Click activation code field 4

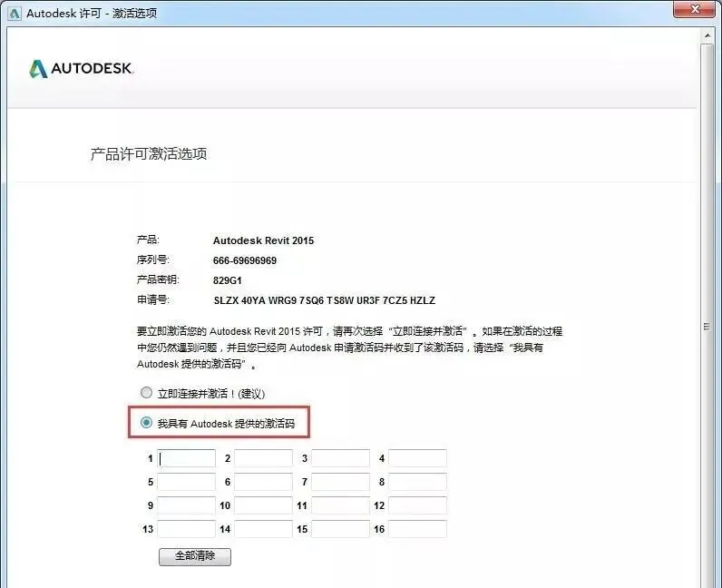coord(417,458)
